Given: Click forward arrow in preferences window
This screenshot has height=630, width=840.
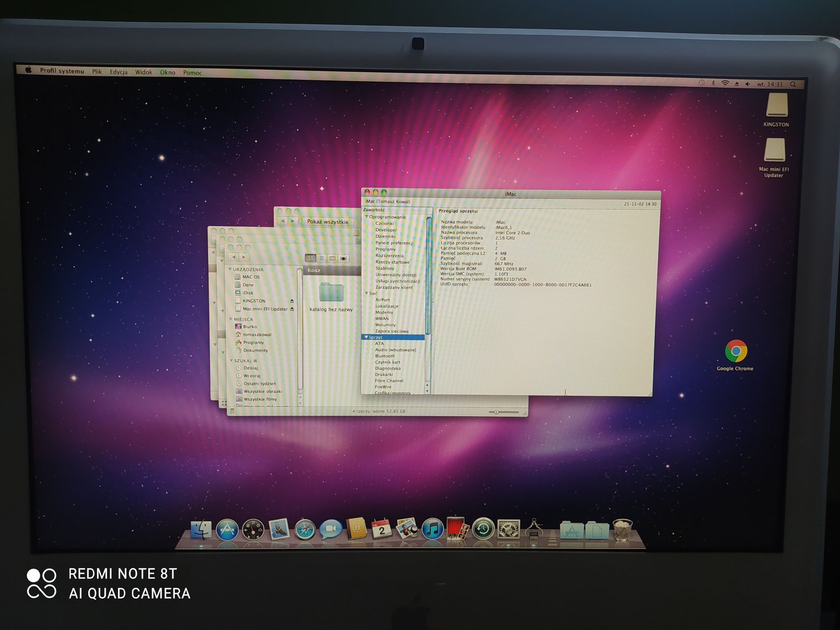Looking at the screenshot, I should click(x=293, y=221).
